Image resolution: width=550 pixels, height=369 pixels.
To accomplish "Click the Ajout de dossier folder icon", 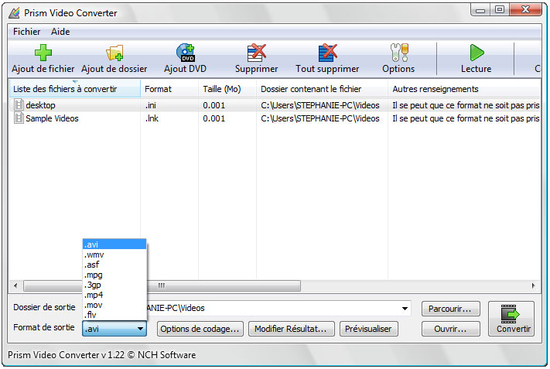I will pyautogui.click(x=114, y=53).
